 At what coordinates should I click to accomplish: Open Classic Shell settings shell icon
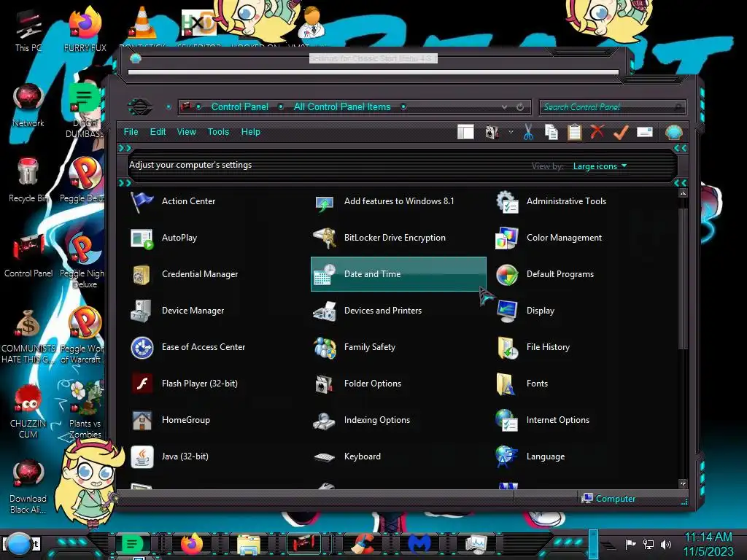tap(673, 132)
